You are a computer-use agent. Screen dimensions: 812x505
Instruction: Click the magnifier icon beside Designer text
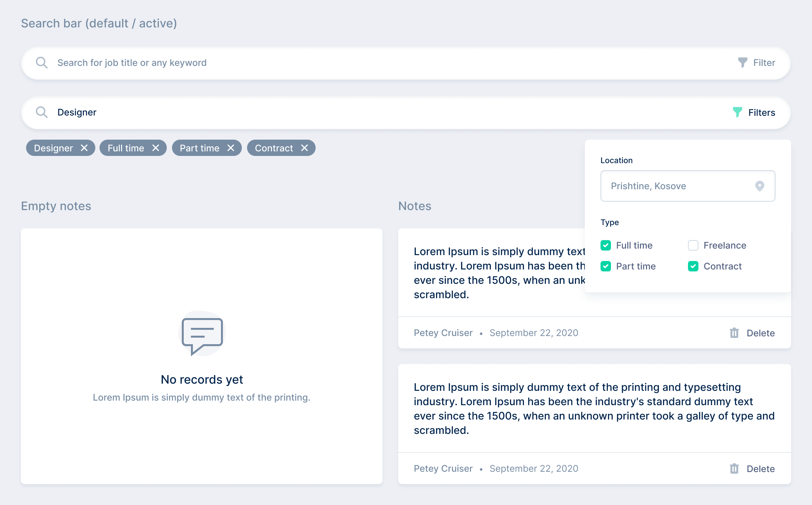tap(41, 112)
